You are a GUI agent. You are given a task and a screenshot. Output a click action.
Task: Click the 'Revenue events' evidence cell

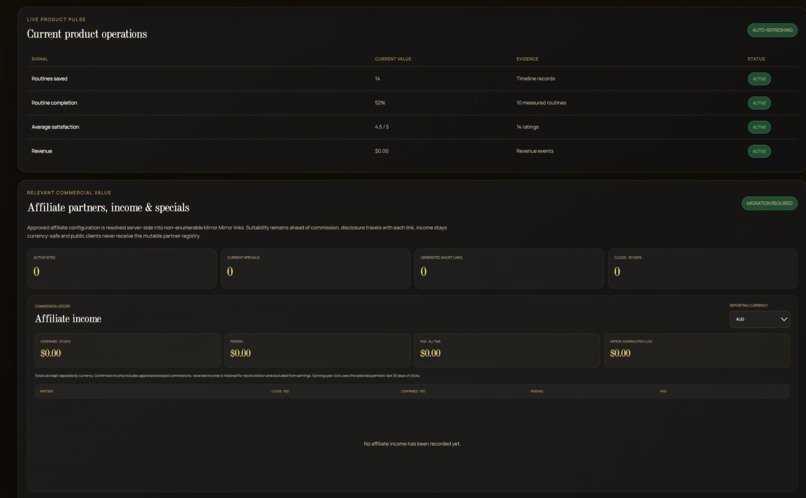535,151
